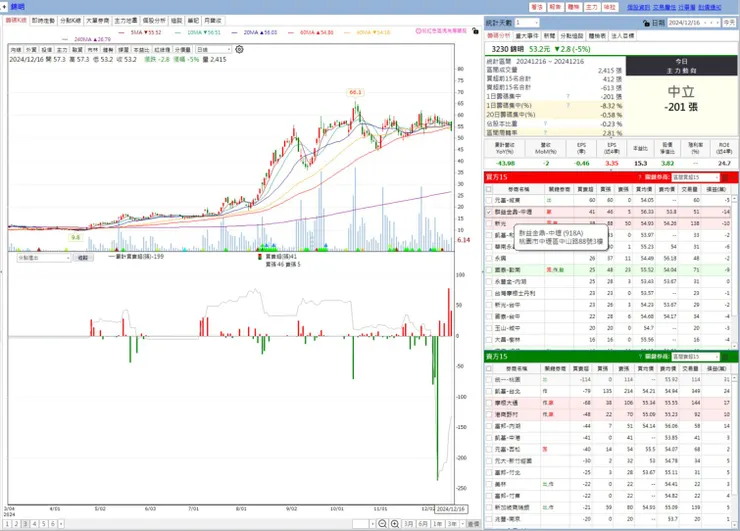
Task: Tick the 台灣摩根士丹利 broker checkbox
Action: click(x=489, y=293)
